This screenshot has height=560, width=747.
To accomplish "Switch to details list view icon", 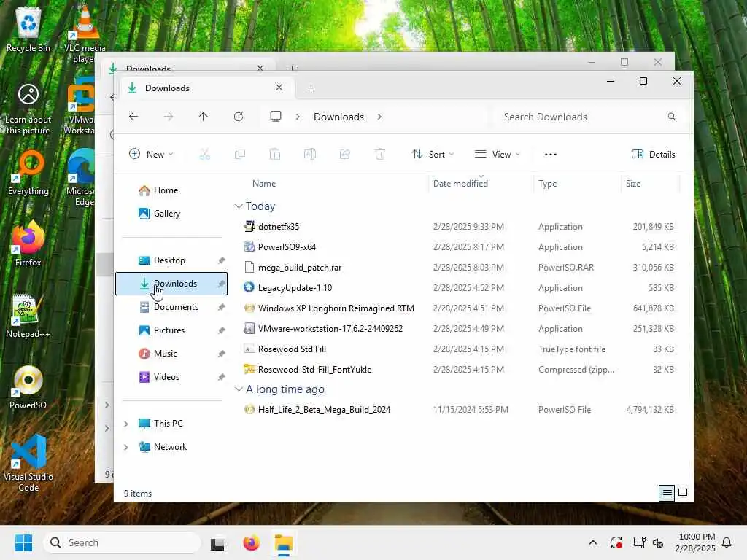I will tap(667, 494).
